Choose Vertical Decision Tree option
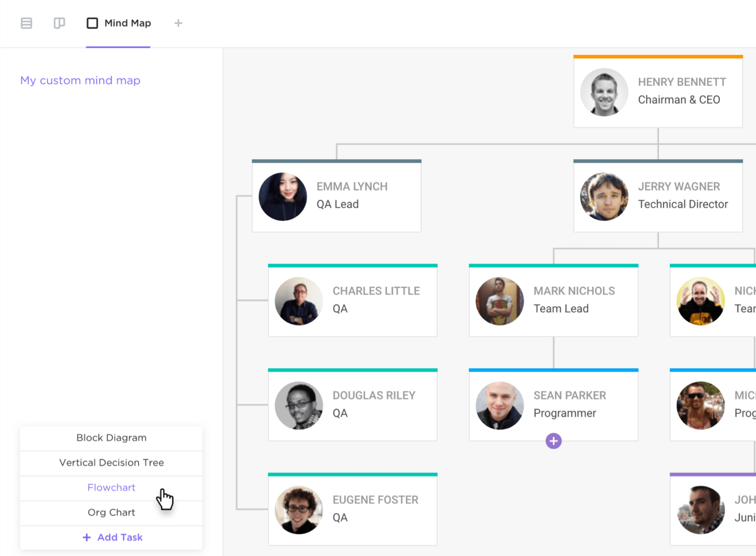This screenshot has width=756, height=556. tap(111, 463)
